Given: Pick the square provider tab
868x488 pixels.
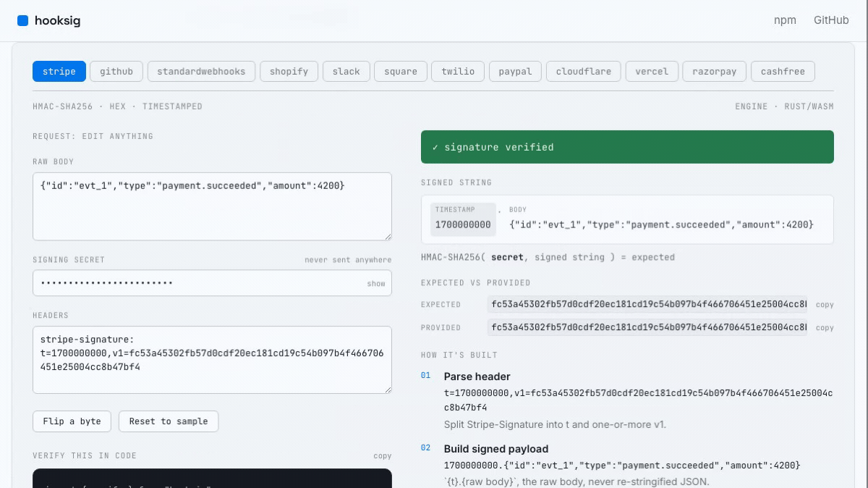Looking at the screenshot, I should (x=401, y=72).
